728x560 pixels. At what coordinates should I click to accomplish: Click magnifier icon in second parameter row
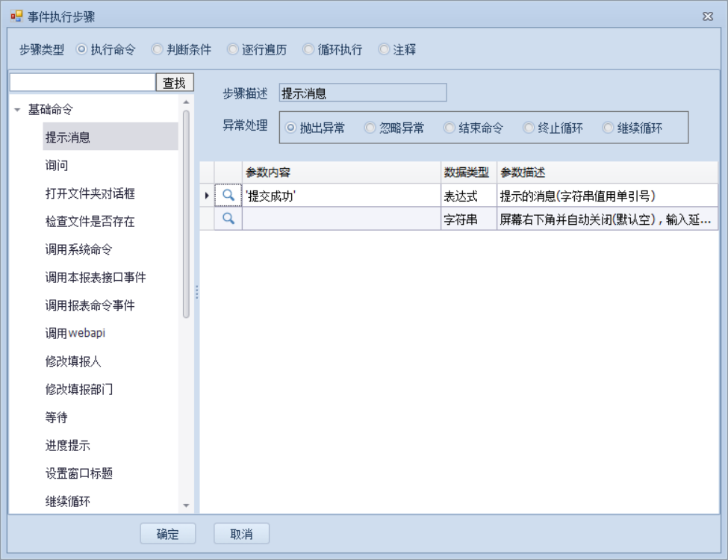[x=229, y=219]
